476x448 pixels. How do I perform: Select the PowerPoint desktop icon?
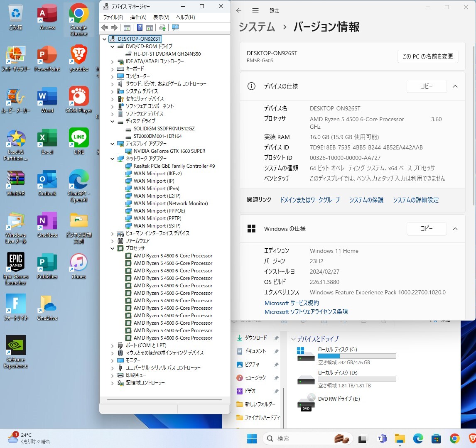coord(47,59)
